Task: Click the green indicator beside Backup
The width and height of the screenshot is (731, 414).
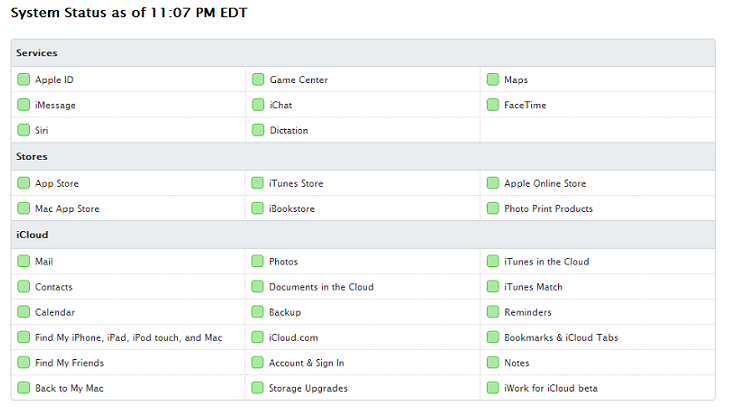Action: point(257,312)
